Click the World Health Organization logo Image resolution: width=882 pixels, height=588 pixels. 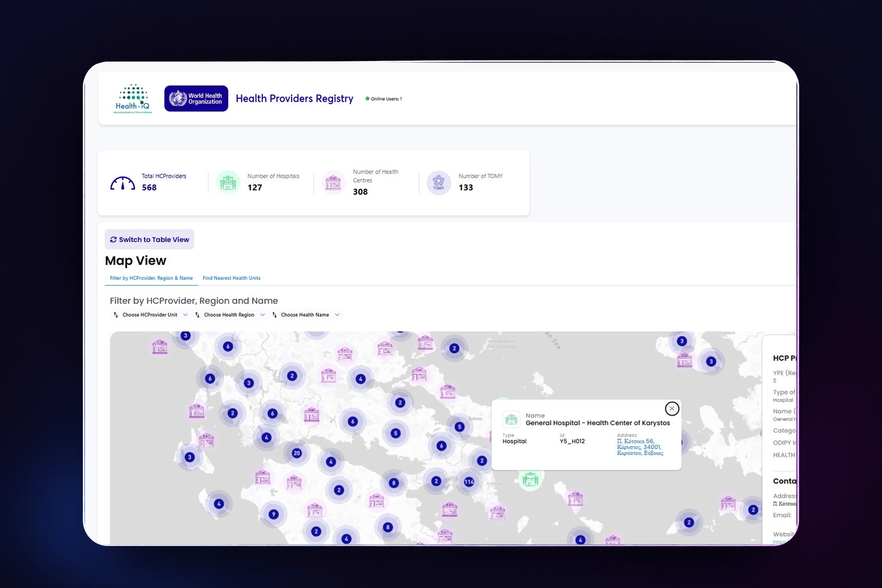pyautogui.click(x=196, y=99)
